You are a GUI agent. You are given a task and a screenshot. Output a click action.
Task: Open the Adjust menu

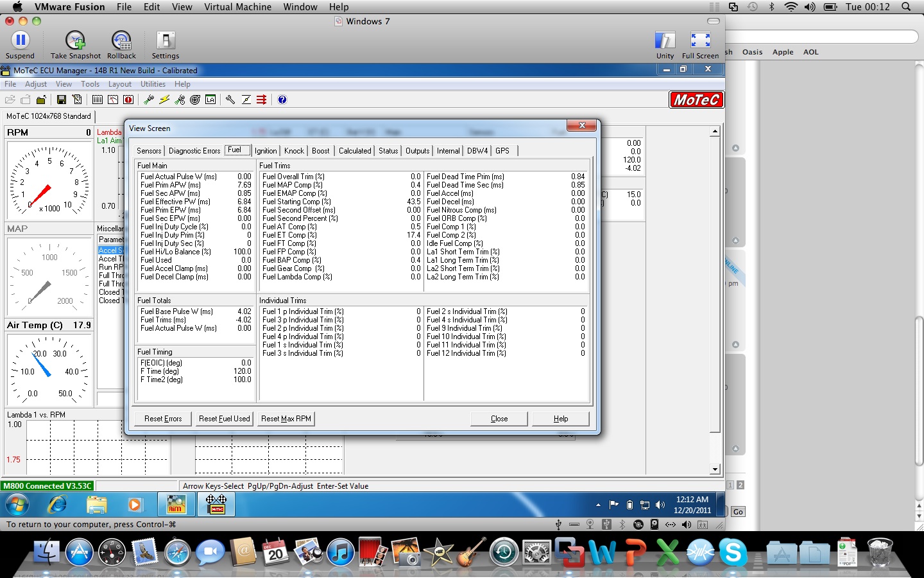click(35, 83)
